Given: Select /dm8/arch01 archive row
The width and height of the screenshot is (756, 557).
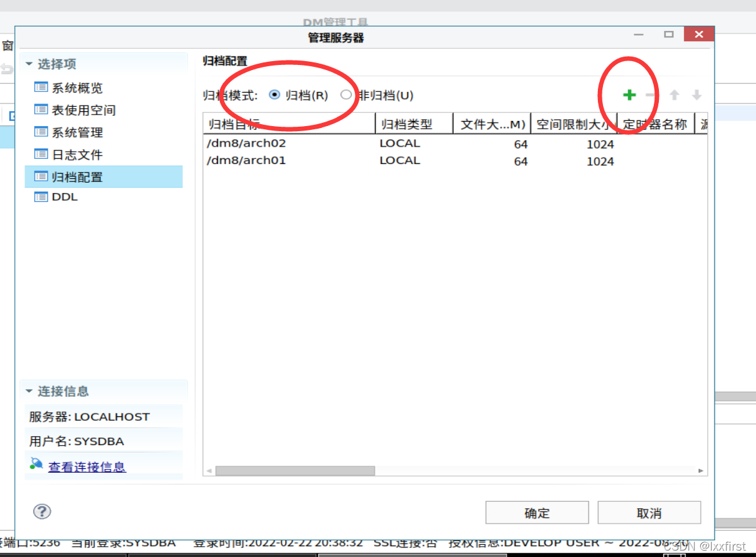Looking at the screenshot, I should pos(455,161).
